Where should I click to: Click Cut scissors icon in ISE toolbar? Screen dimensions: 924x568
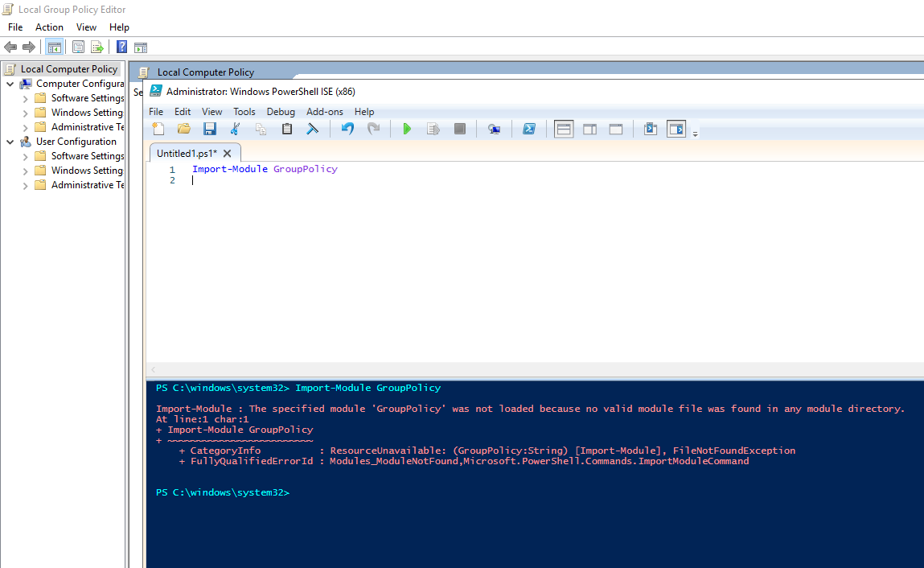point(235,129)
